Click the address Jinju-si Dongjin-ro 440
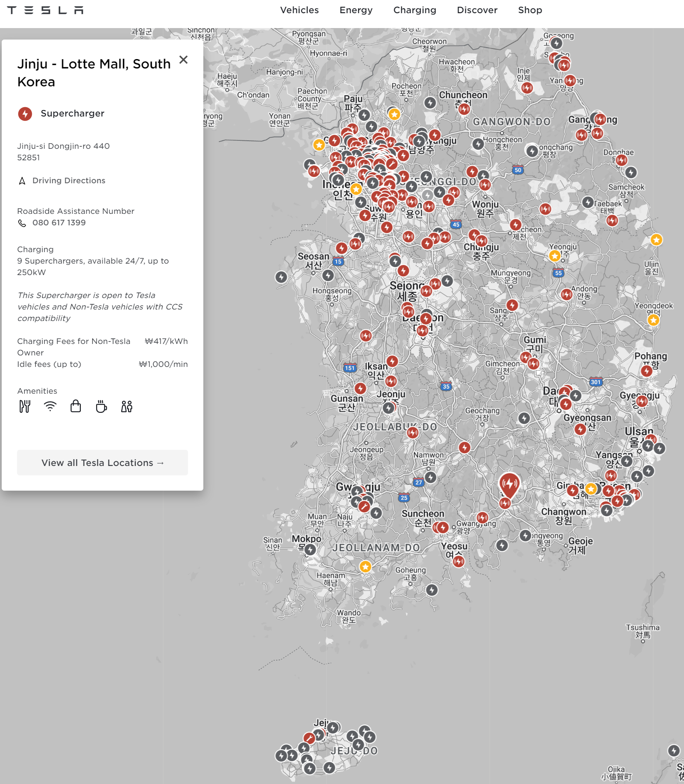The height and width of the screenshot is (784, 684). point(63,146)
